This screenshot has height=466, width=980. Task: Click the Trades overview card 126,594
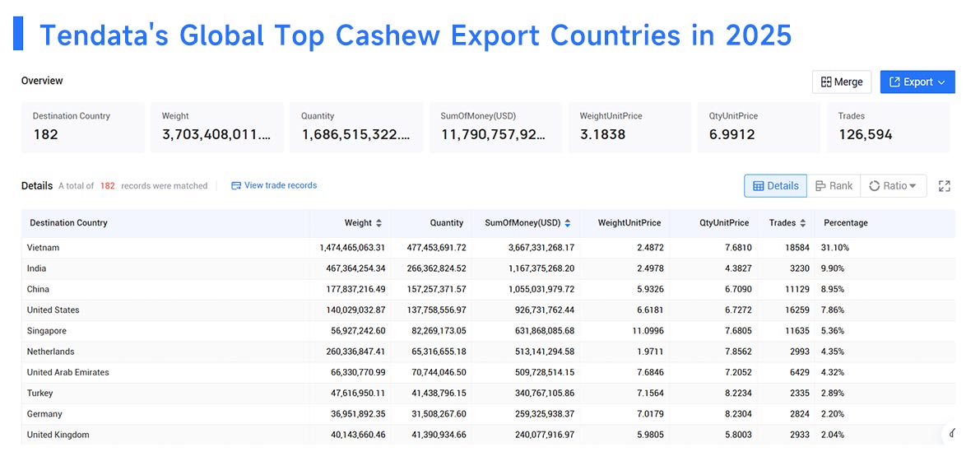(888, 127)
